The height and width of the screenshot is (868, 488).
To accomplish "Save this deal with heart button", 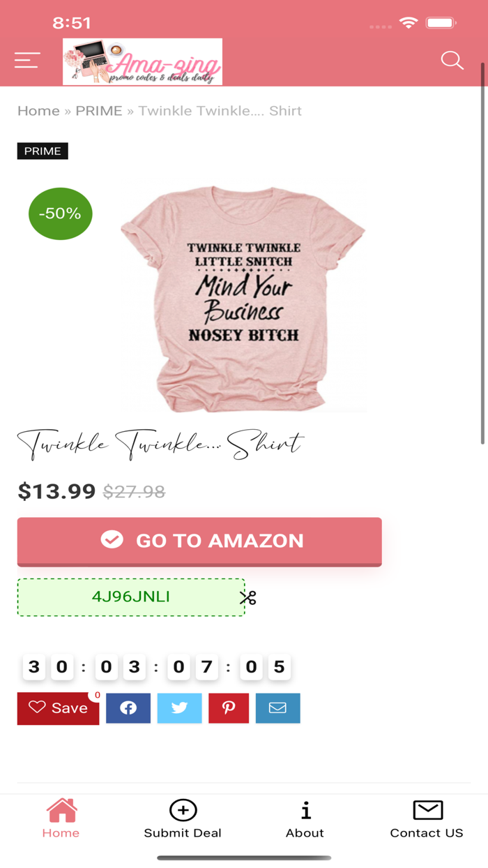I will coord(58,708).
